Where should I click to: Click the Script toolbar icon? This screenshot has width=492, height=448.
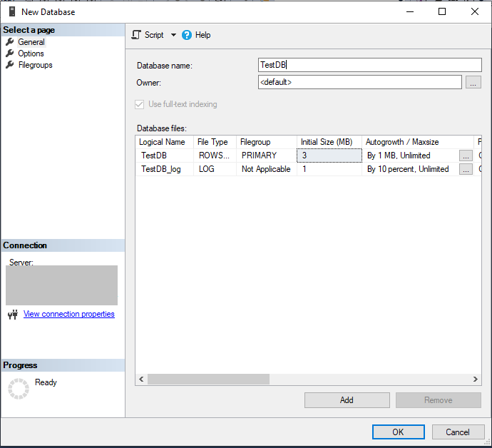click(137, 35)
